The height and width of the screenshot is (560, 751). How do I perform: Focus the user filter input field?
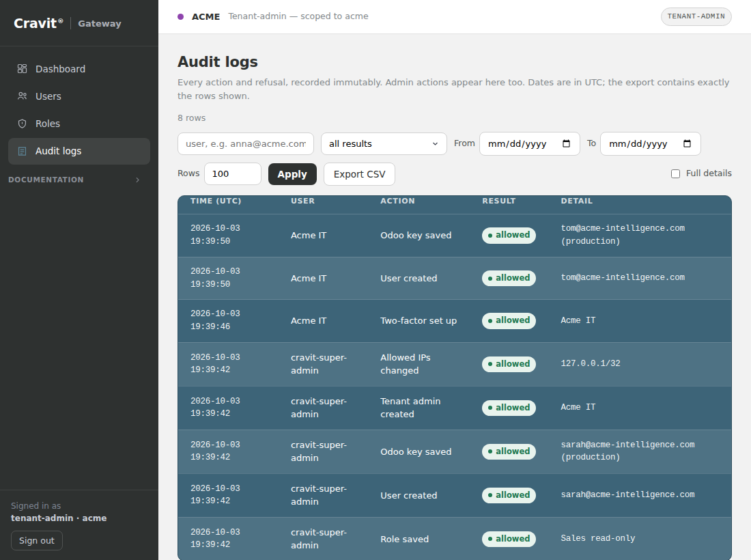[x=246, y=143]
